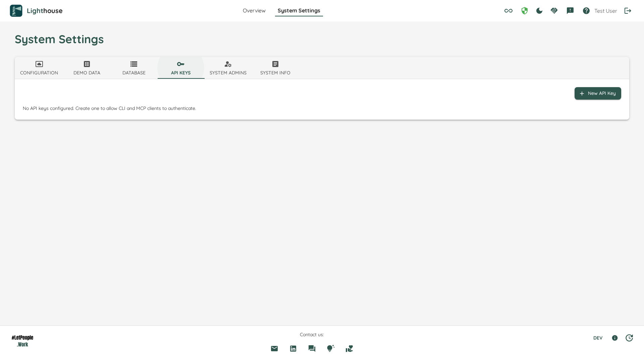Click the 'Contact us:' label

pos(312,335)
